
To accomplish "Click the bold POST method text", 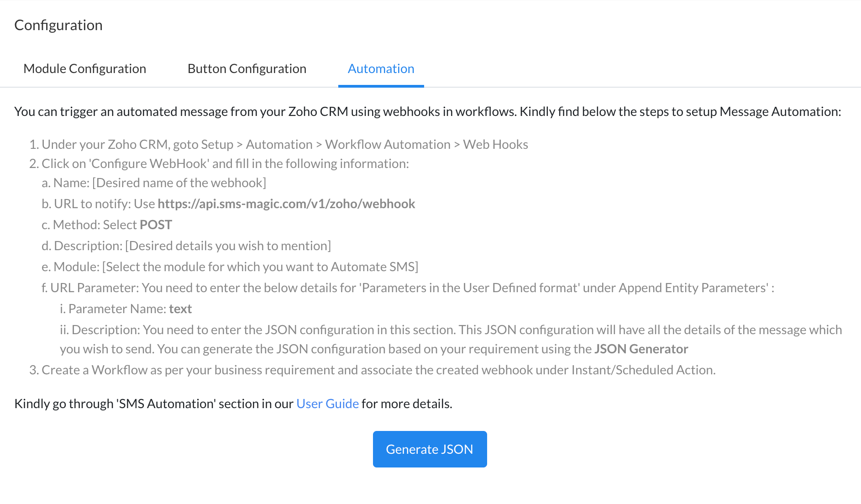I will coord(156,225).
